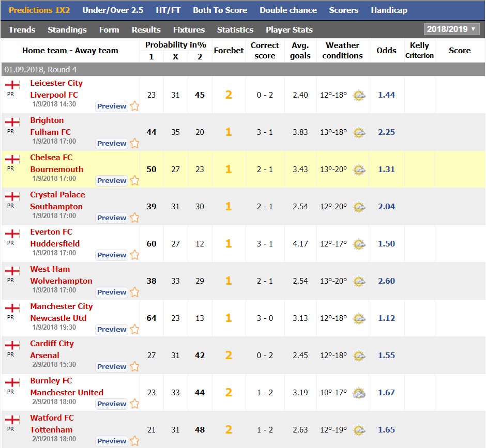Screen dimensions: 486x448
Task: Click weather icon in Everton FC row
Action: (x=359, y=244)
